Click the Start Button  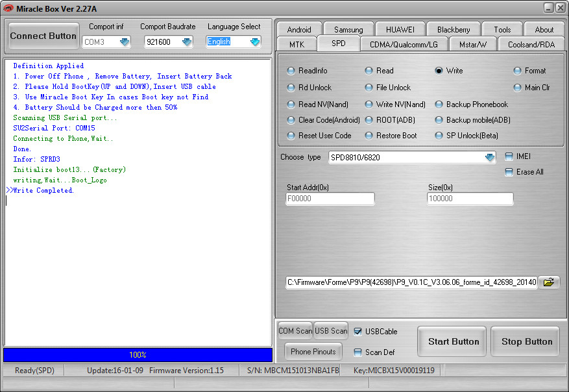click(x=452, y=341)
